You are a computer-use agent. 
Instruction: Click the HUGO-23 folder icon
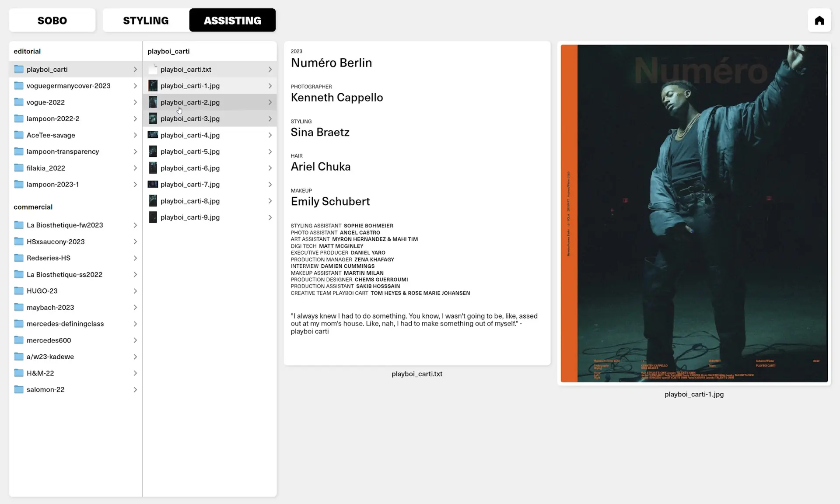point(19,291)
